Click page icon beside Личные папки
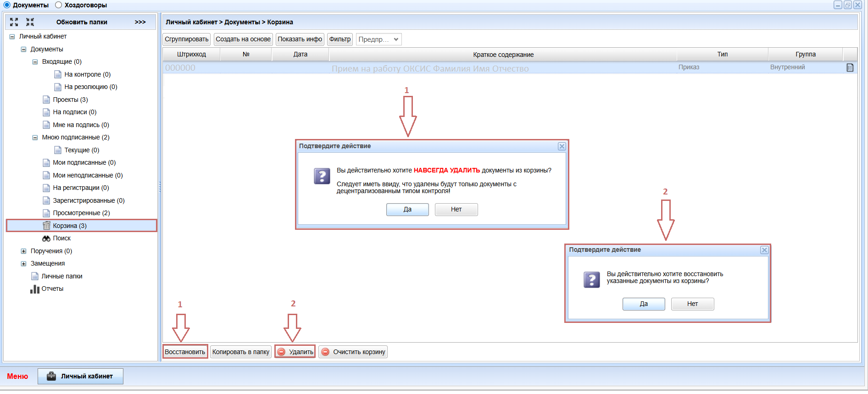Screen dimensions: 868x394 [35, 276]
